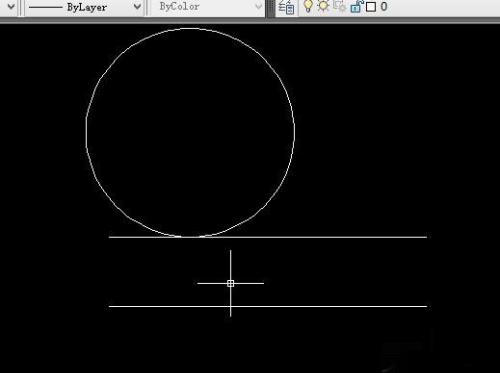Viewport: 500px width, 373px height.
Task: Toggle the layer lock padlock icon
Action: (x=356, y=6)
